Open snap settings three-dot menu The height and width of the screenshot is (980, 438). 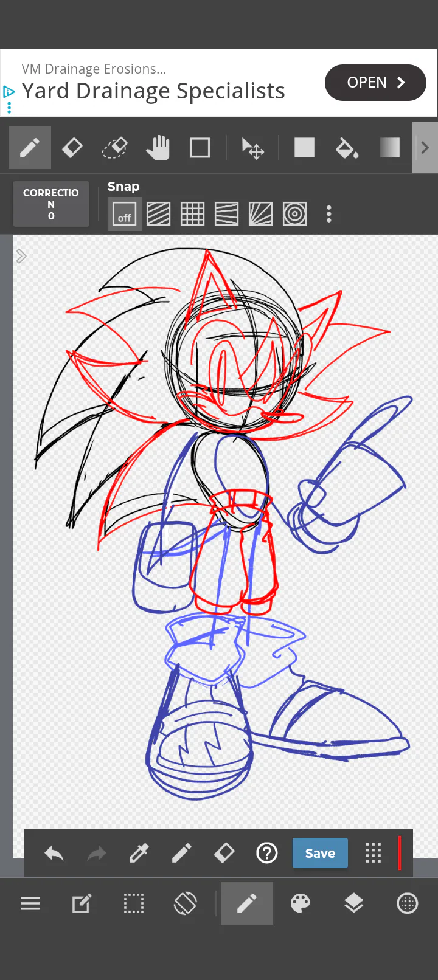[x=329, y=214]
